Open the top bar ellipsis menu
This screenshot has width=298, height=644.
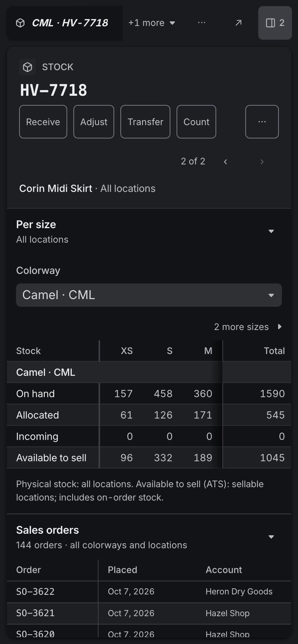tap(202, 23)
